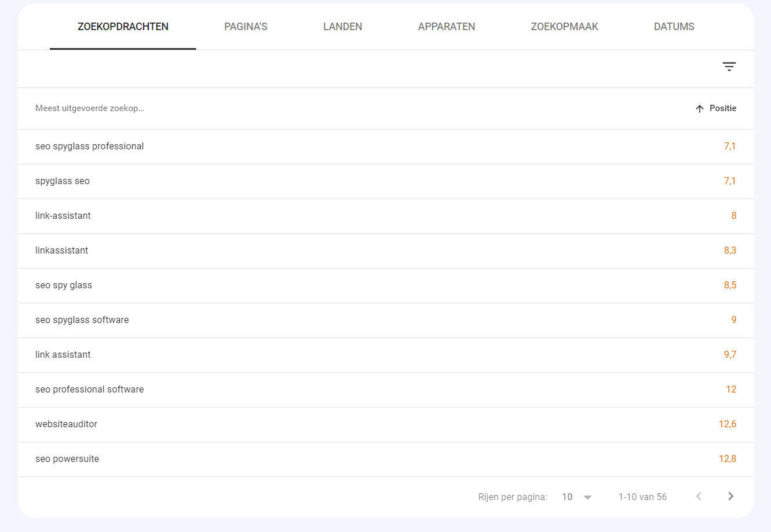Click position value 12,8 for seo powersuite

[728, 459]
